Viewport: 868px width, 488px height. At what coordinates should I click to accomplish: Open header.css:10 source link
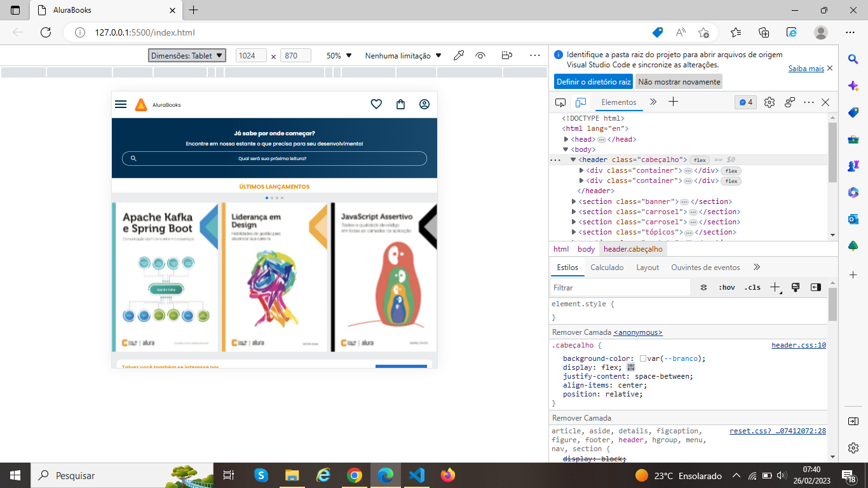(x=799, y=346)
